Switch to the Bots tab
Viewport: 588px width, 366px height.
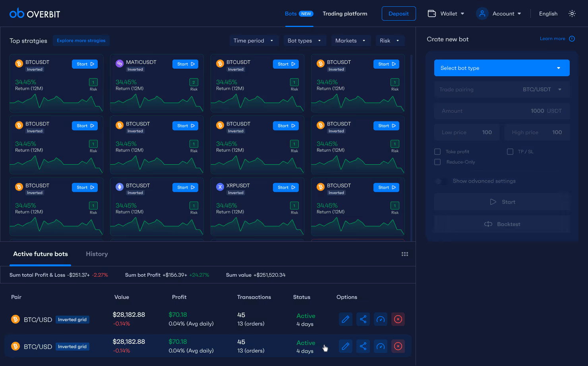[x=291, y=13]
